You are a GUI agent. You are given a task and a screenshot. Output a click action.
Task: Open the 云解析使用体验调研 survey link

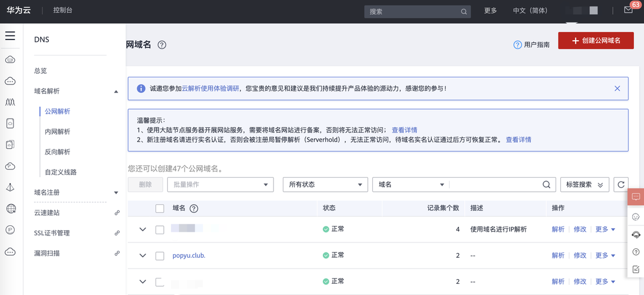pos(210,88)
